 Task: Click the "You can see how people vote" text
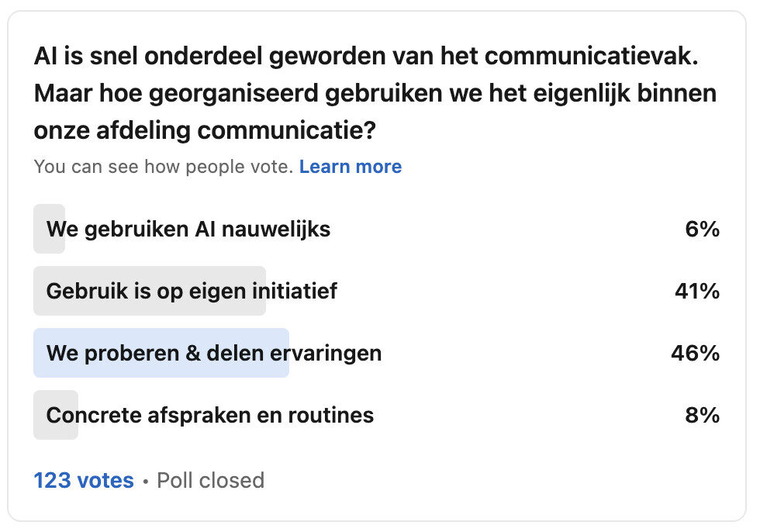164,166
